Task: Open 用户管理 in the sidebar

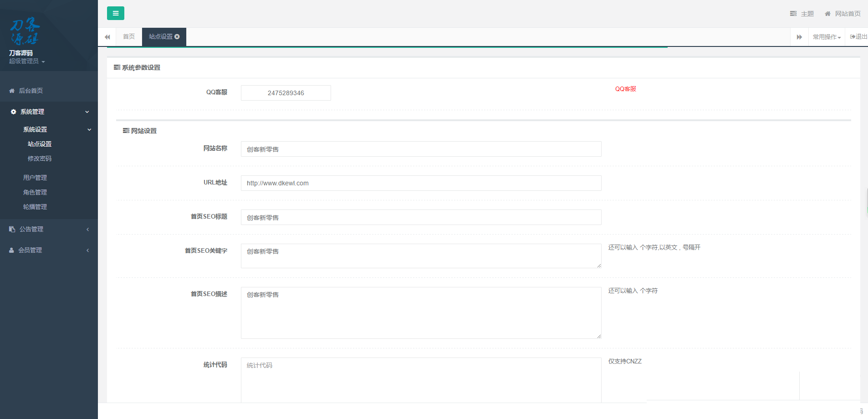Action: click(35, 178)
